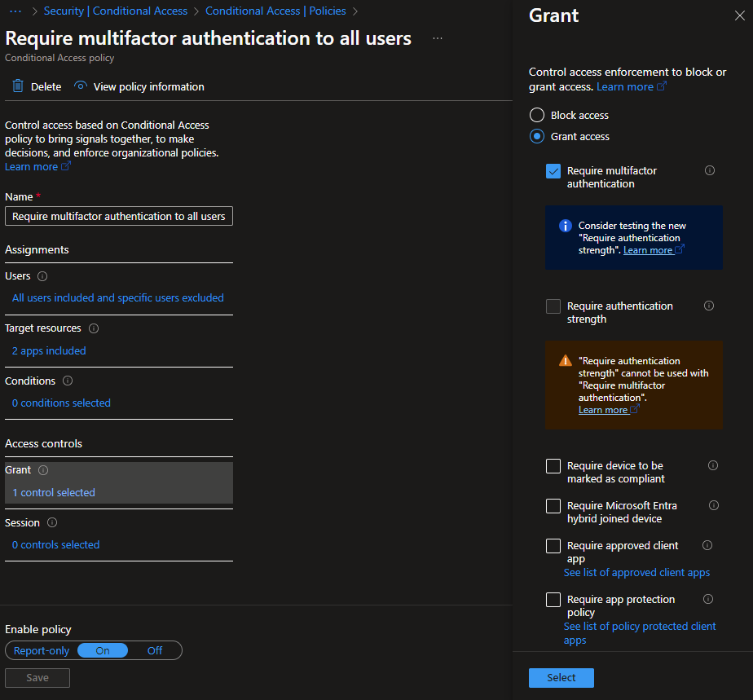Open the 2 apps included link
Image resolution: width=753 pixels, height=700 pixels.
coord(49,351)
